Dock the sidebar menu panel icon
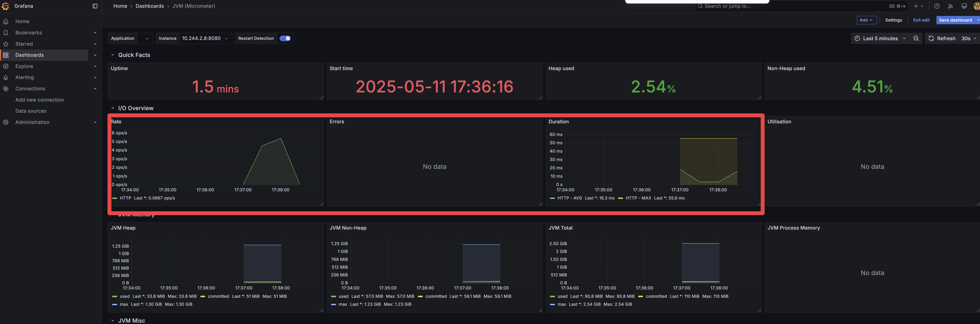 [95, 6]
